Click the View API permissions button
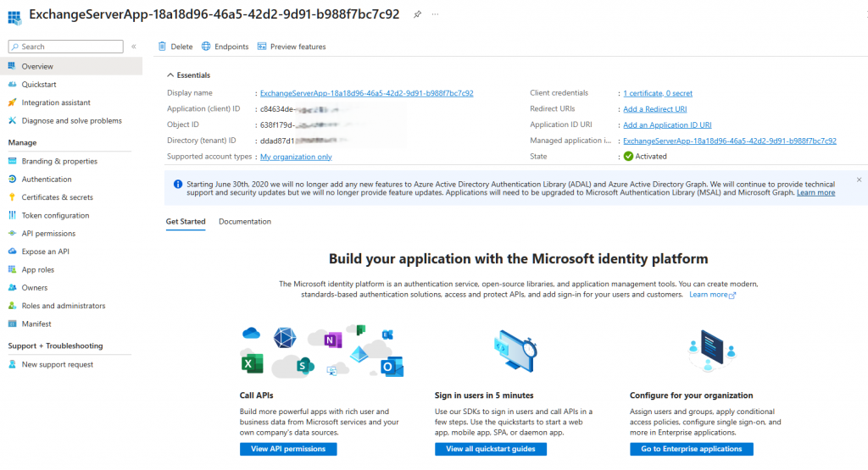 tap(288, 449)
